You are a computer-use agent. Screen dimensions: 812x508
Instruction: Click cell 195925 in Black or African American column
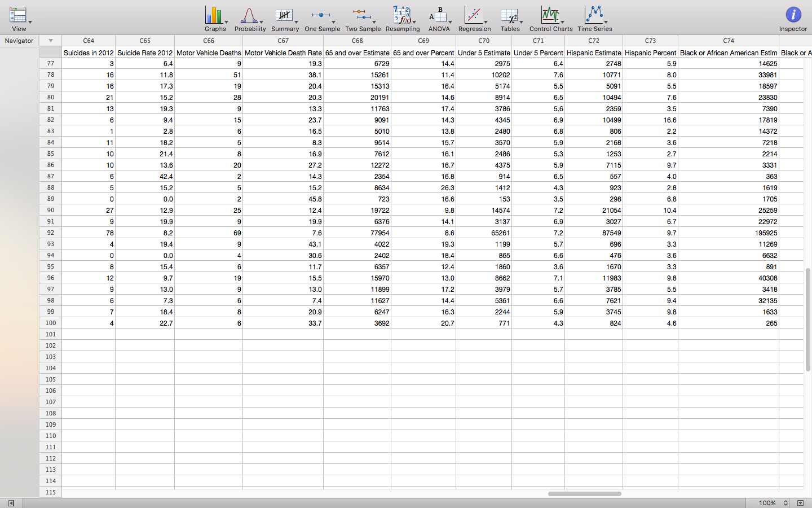pyautogui.click(x=729, y=233)
